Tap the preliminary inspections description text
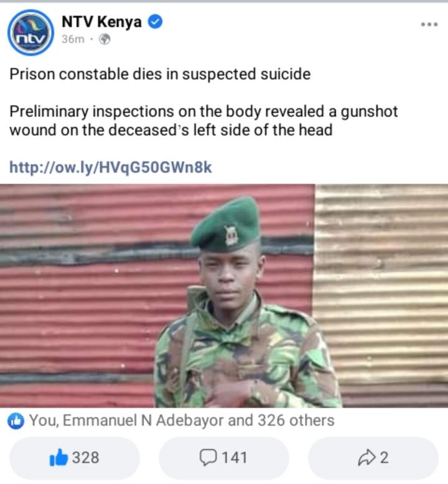Image resolution: width=448 pixels, height=484 pixels. tap(203, 121)
